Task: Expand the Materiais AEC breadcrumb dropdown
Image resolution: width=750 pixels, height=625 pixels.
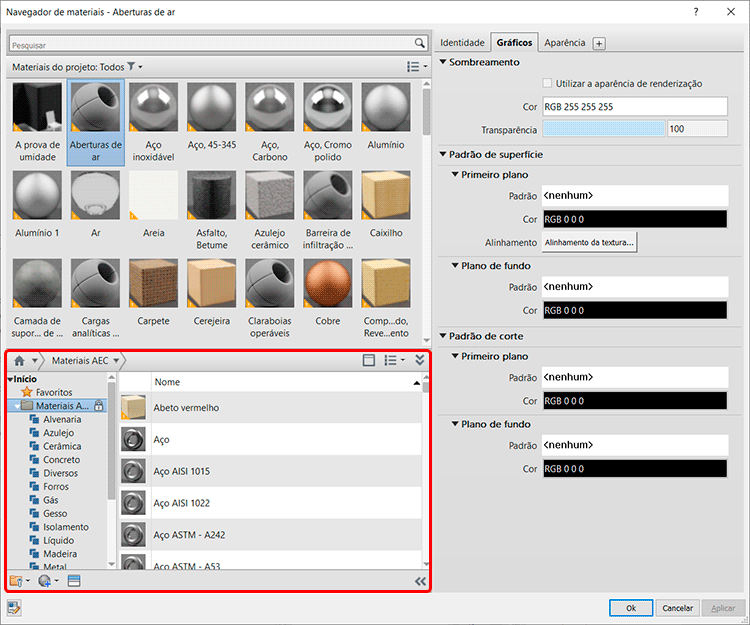Action: coord(117,360)
